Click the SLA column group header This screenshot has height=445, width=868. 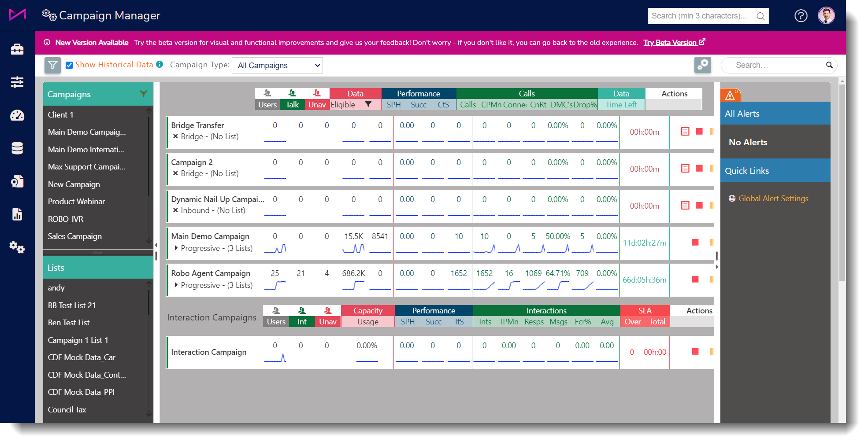point(645,310)
